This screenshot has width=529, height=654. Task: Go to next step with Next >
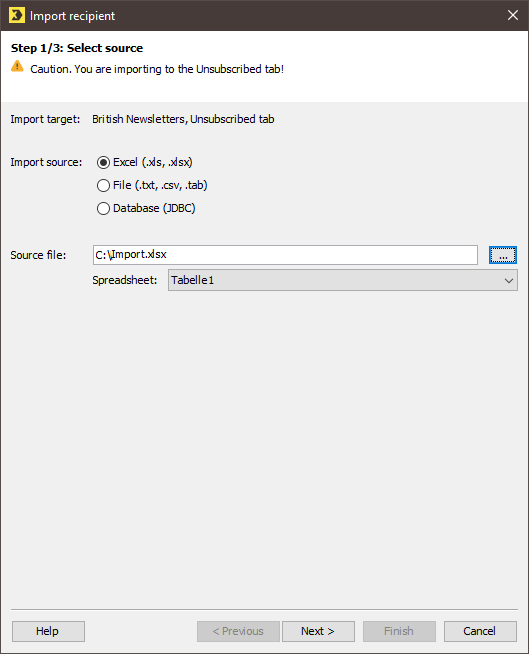point(318,631)
